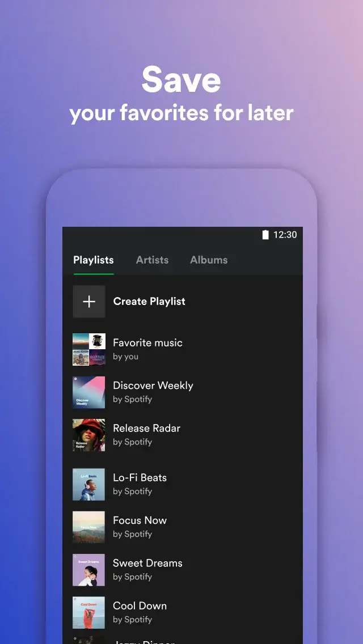This screenshot has height=644, width=363.
Task: Open the Sweet Dreams playlist title
Action: pyautogui.click(x=147, y=563)
